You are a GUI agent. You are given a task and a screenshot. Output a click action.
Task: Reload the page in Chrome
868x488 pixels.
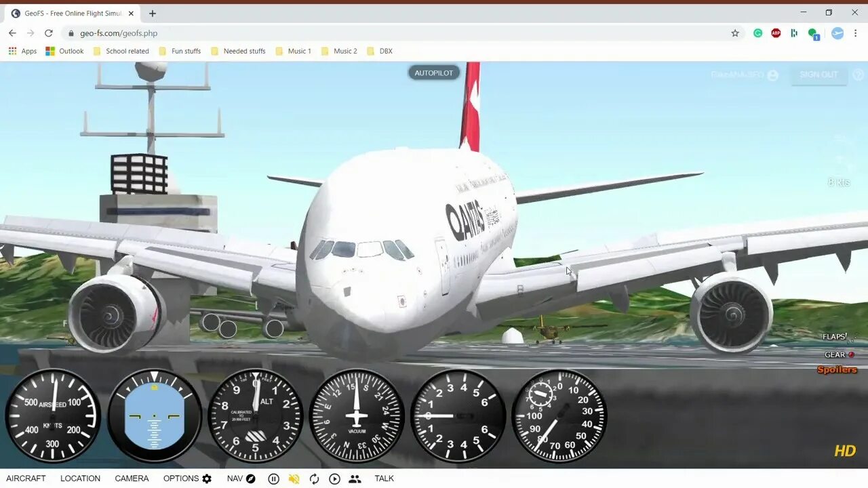pos(49,33)
